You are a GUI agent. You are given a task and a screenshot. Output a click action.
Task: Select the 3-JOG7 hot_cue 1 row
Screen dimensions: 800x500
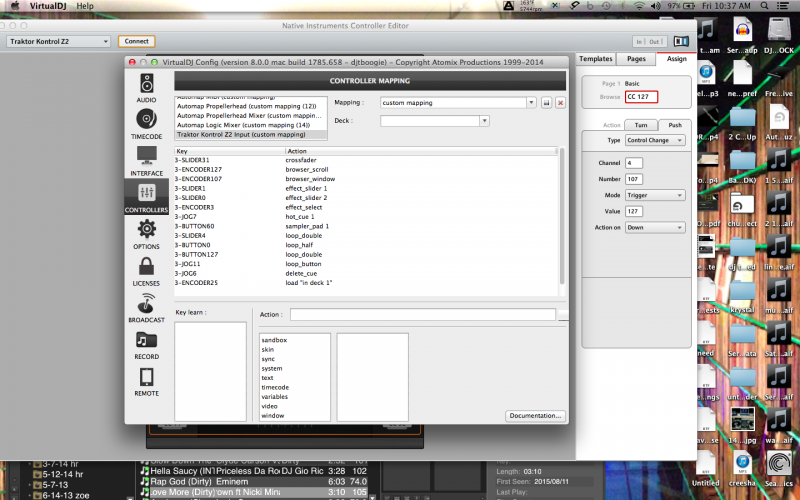pyautogui.click(x=366, y=217)
